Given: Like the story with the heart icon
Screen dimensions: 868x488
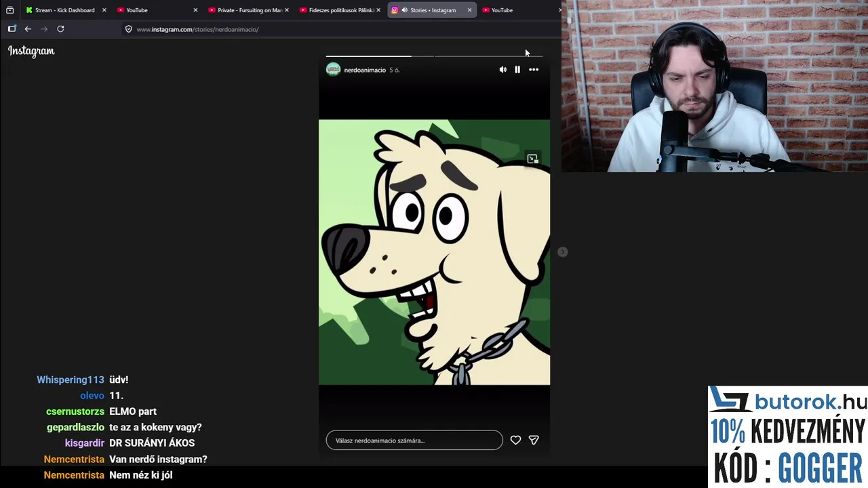Looking at the screenshot, I should pos(515,440).
